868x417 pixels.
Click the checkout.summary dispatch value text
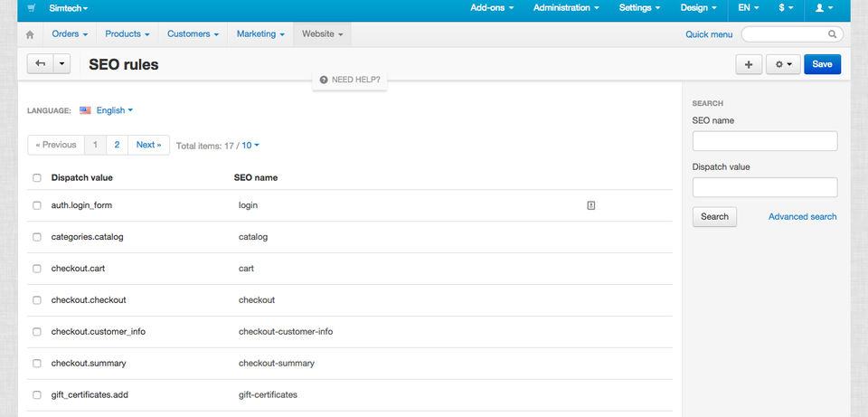89,364
